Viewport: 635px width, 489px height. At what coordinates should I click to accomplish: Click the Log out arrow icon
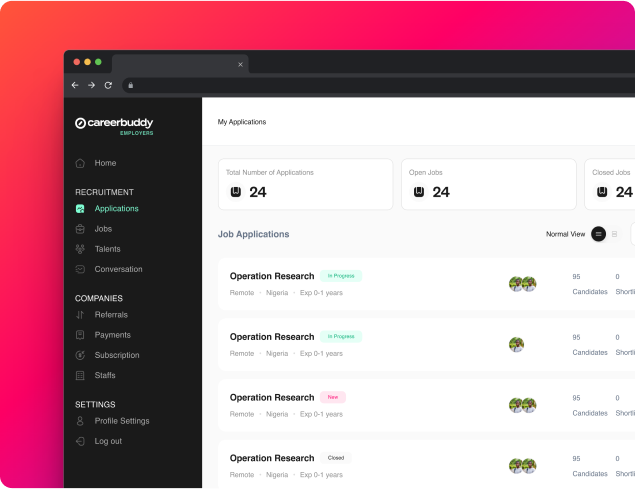80,441
